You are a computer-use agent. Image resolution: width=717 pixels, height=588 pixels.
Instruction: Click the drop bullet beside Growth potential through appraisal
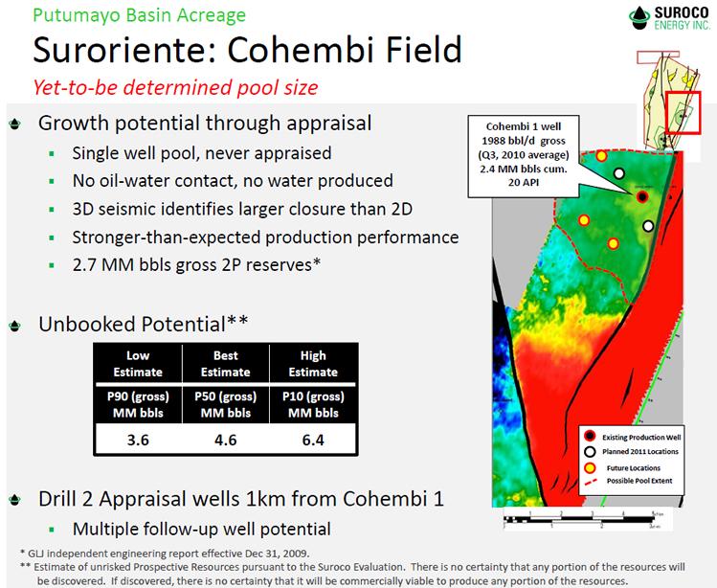pyautogui.click(x=15, y=124)
